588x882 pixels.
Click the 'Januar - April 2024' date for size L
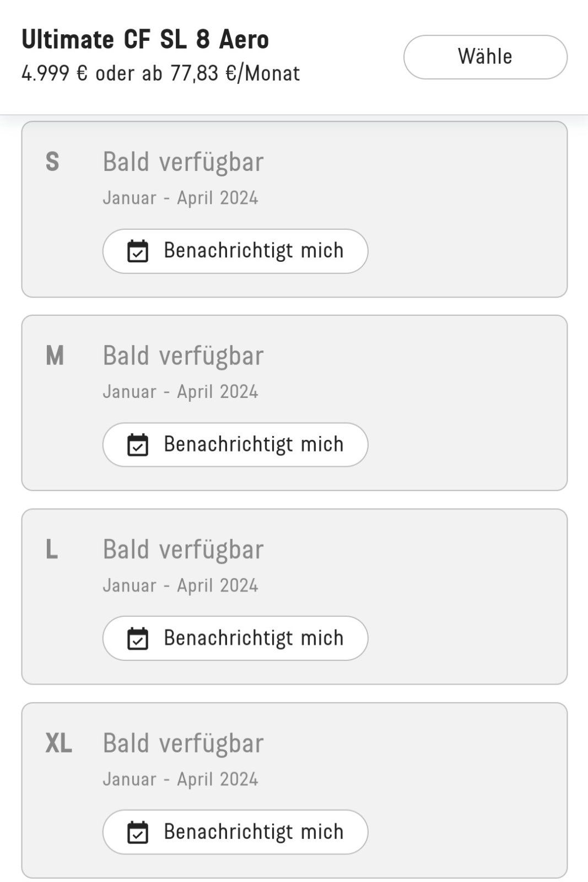[180, 585]
